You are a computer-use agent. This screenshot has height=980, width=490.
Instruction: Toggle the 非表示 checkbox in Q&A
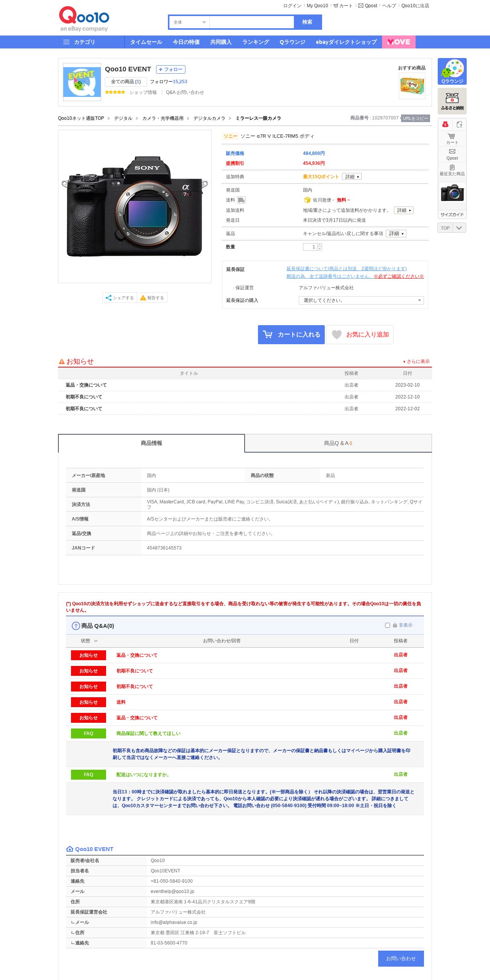387,625
